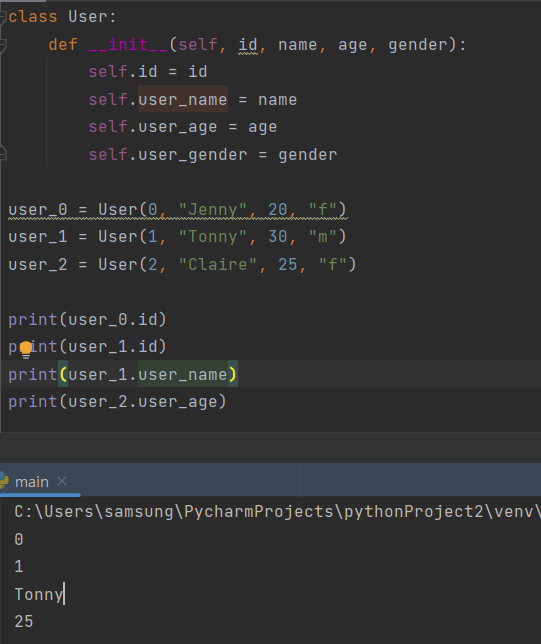This screenshot has width=541, height=644.
Task: Click the id parameter in __init__ signature
Action: click(248, 44)
